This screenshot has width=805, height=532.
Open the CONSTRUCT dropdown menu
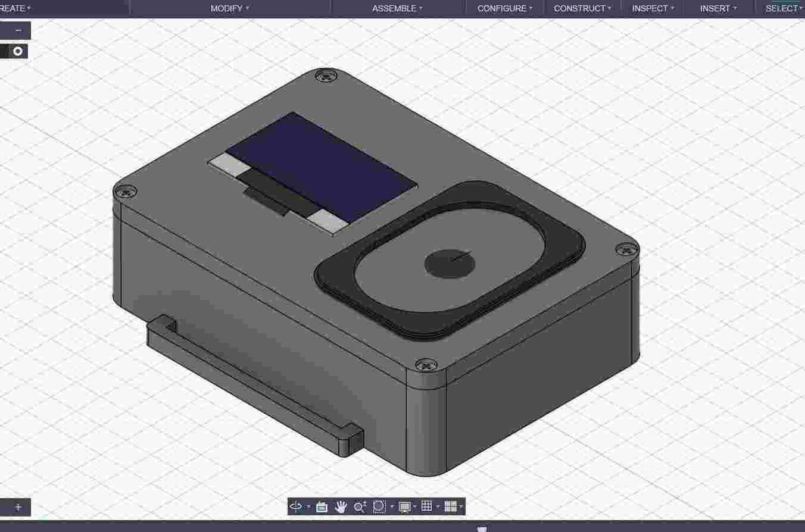(x=582, y=8)
